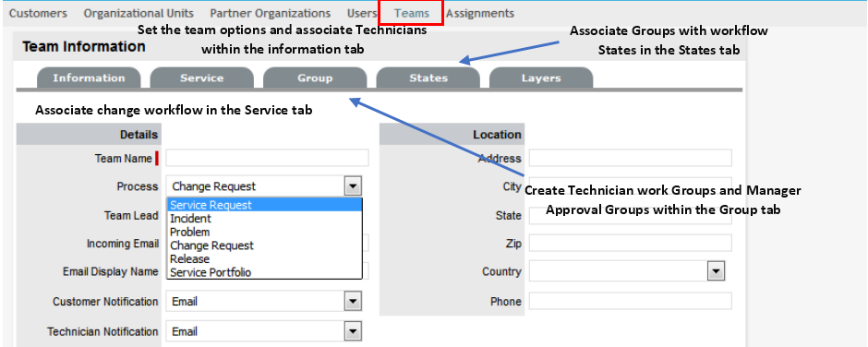Viewport: 868px width, 347px height.
Task: Open the Assignments navigation item
Action: (x=480, y=13)
